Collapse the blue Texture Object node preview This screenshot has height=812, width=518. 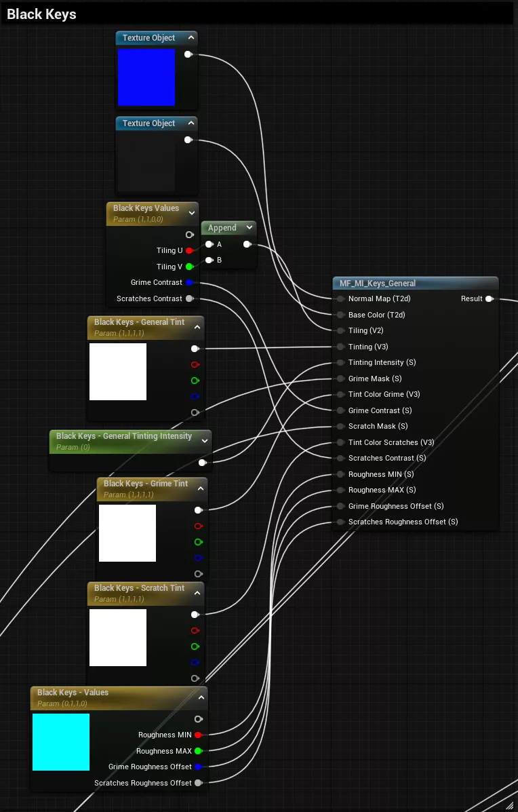191,38
